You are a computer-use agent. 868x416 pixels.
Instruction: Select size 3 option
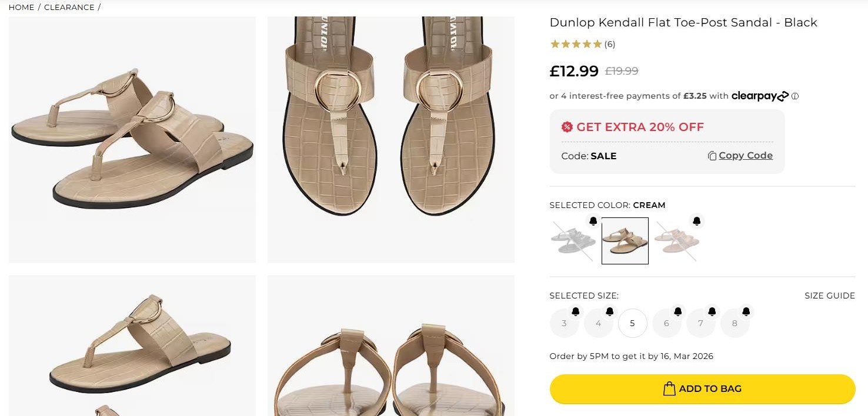[x=564, y=324]
